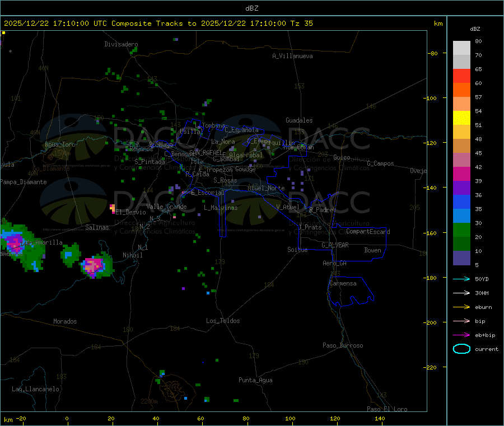Click the yellow marker at map top-left corner
The width and height of the screenshot is (504, 426).
point(3,33)
